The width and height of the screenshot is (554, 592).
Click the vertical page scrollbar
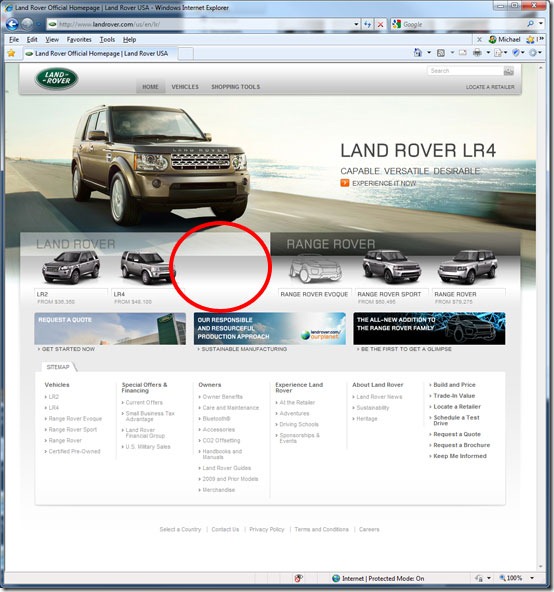coord(541,317)
